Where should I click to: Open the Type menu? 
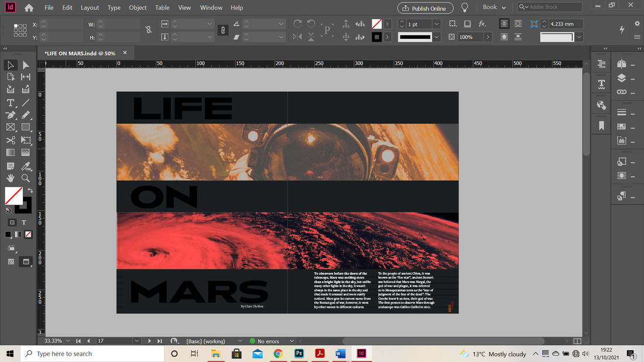tap(114, 8)
